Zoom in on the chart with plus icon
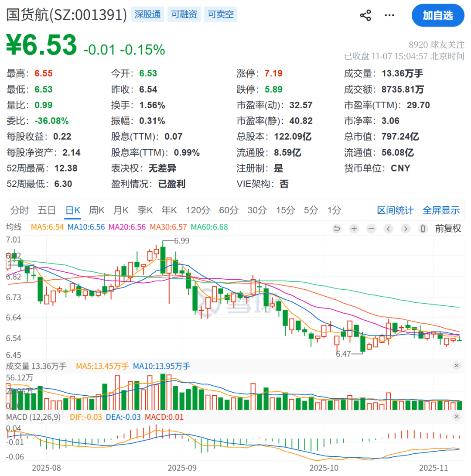Screen dimensions: 471x476 pyautogui.click(x=354, y=228)
